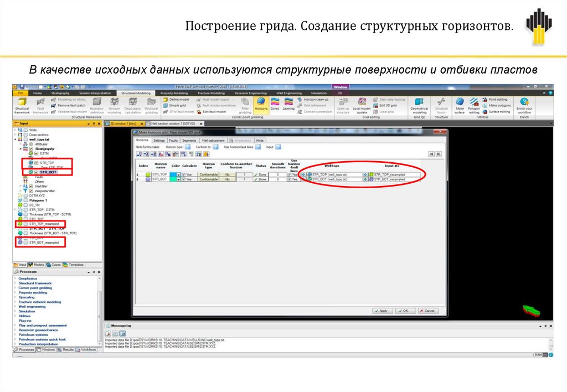The height and width of the screenshot is (392, 567).
Task: Toggle Calculate checkbox for STR_BOT row
Action: tap(184, 179)
